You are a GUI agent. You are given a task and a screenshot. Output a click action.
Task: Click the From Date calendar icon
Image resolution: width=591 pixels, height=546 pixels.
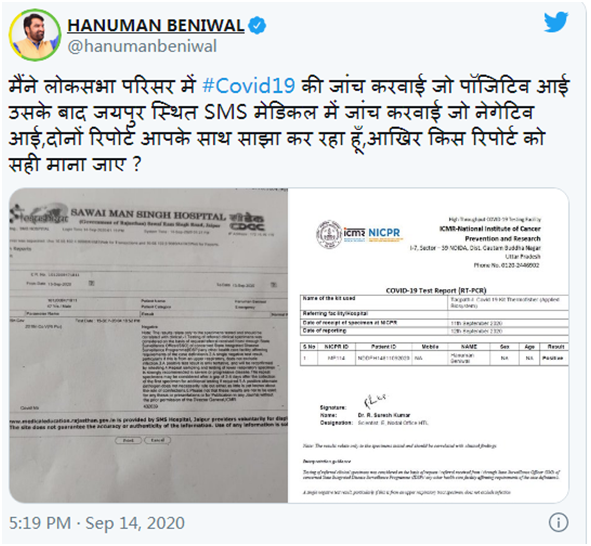tap(92, 283)
